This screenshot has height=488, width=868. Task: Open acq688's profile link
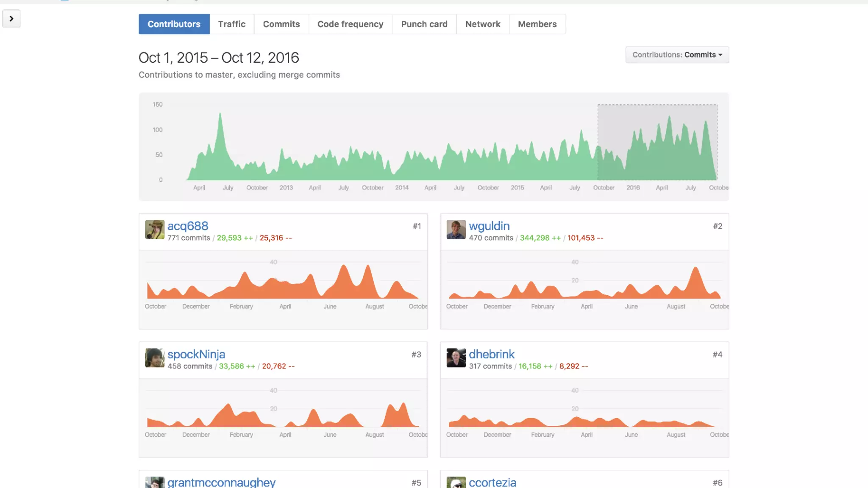[188, 226]
